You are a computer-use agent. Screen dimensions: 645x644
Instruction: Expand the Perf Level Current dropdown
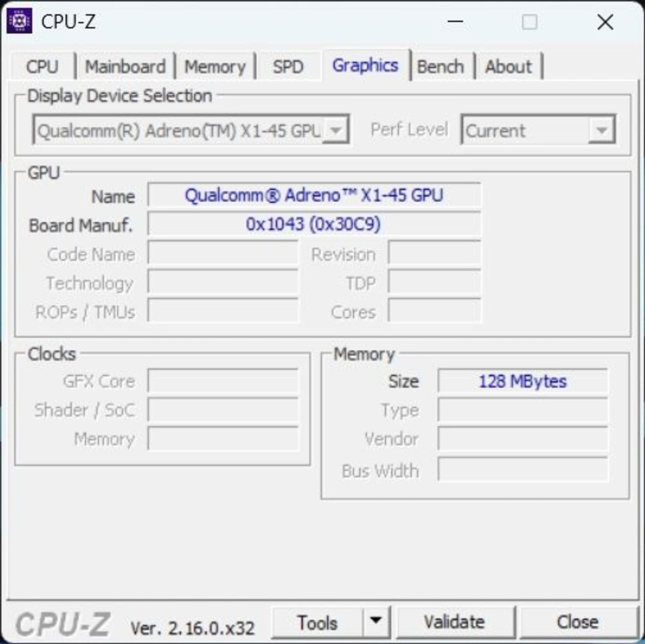pos(539,130)
